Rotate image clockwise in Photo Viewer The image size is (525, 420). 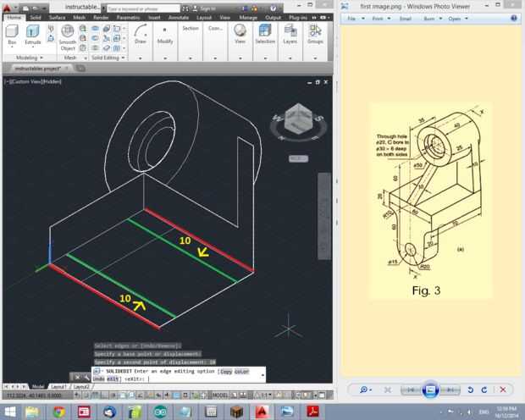click(x=484, y=390)
